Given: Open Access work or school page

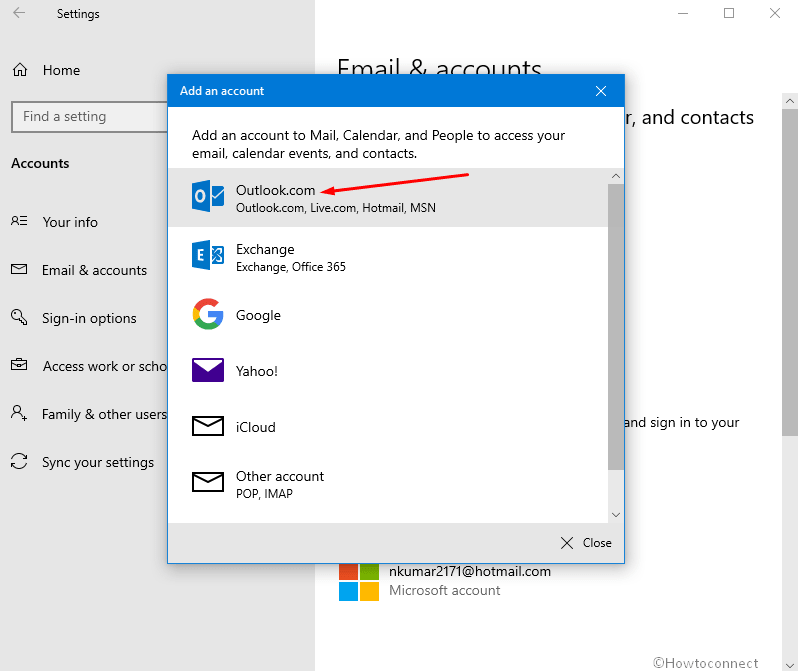Looking at the screenshot, I should pyautogui.click(x=105, y=366).
